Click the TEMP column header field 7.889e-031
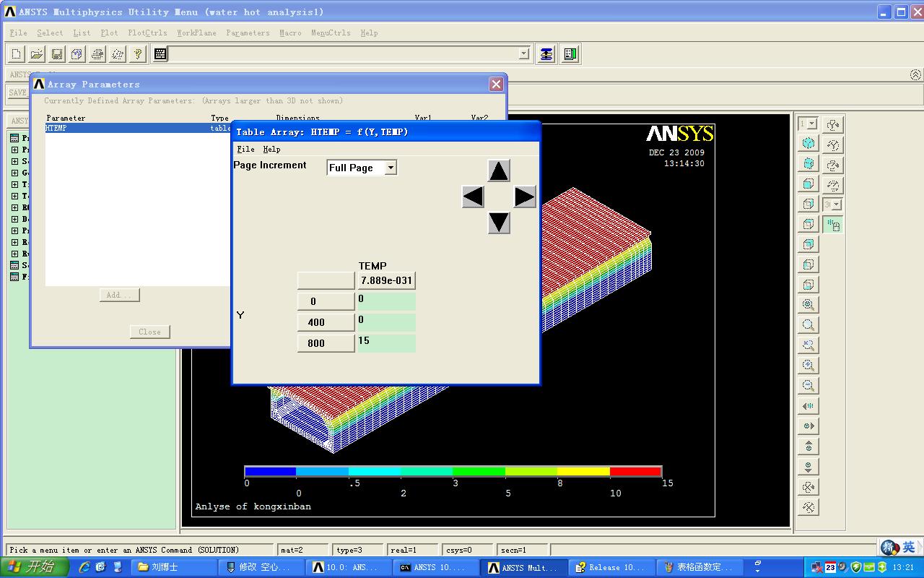 (386, 280)
